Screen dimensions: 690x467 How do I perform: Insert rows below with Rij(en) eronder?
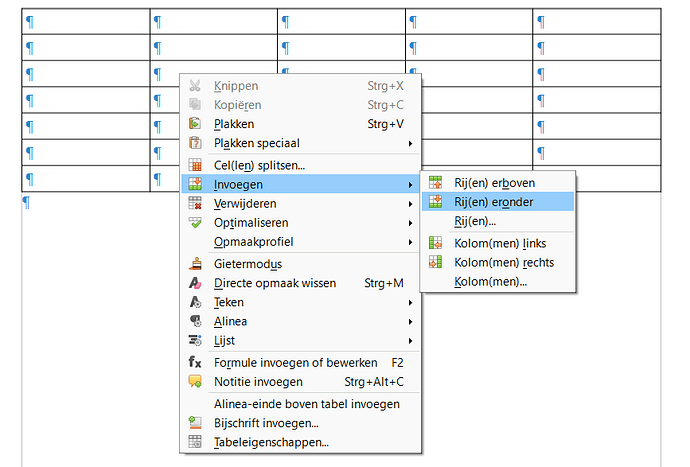coord(498,202)
